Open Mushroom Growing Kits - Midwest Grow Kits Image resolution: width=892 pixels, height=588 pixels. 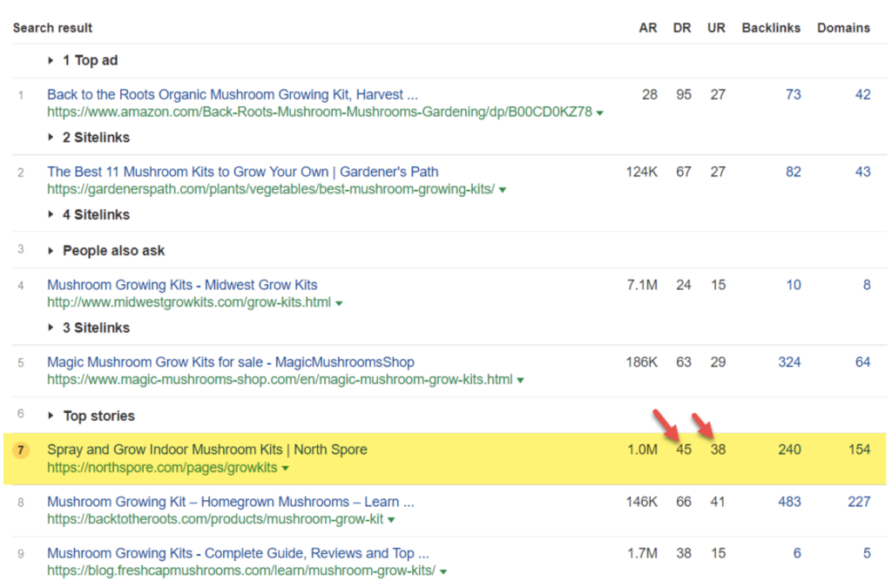[x=182, y=285]
